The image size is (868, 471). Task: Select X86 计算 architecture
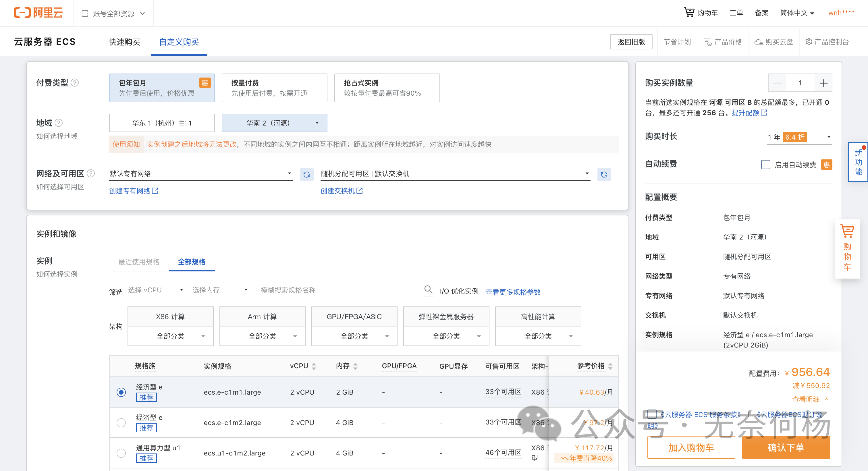171,317
